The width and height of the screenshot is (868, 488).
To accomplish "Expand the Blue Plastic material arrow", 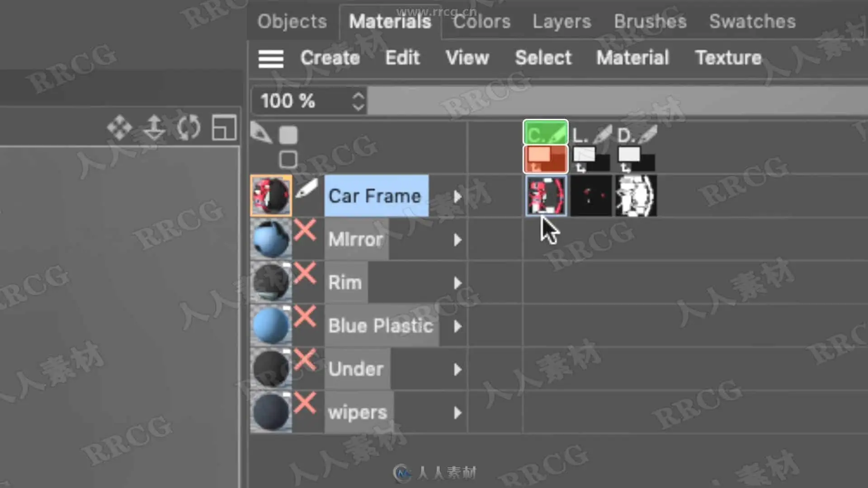I will click(x=458, y=326).
